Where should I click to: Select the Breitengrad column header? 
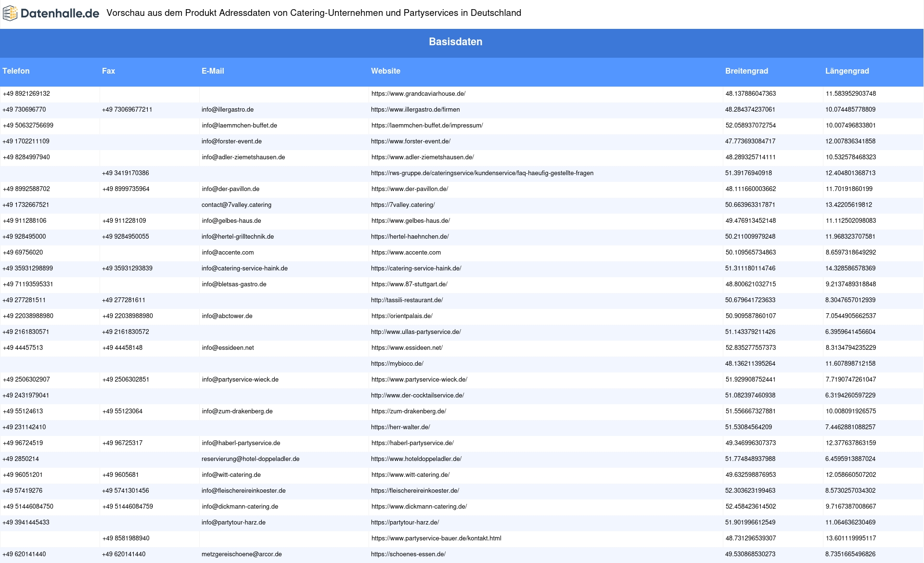pyautogui.click(x=746, y=71)
